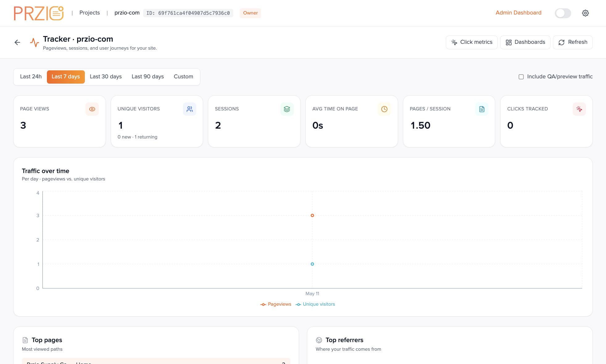Click the Top pages document icon

tap(25, 340)
